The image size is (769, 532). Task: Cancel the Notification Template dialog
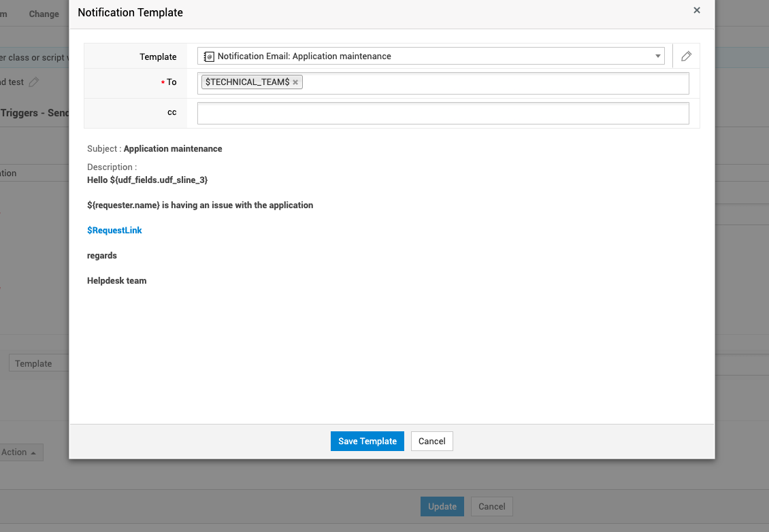[x=431, y=441]
